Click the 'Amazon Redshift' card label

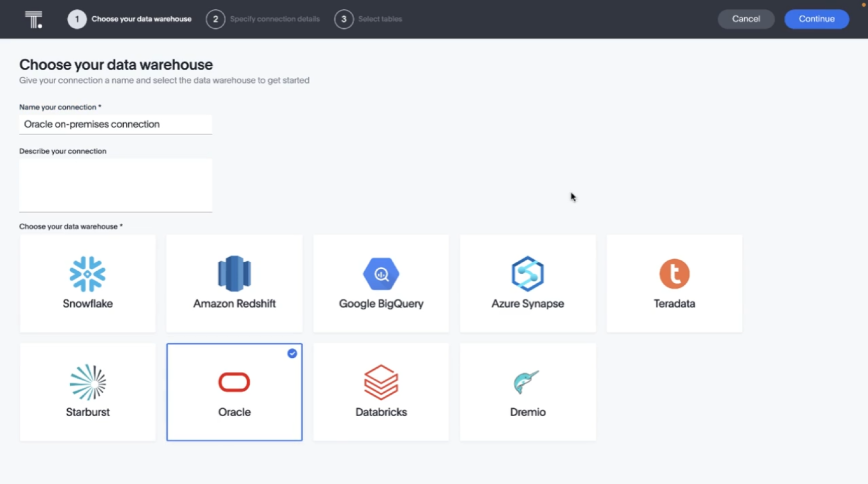234,304
